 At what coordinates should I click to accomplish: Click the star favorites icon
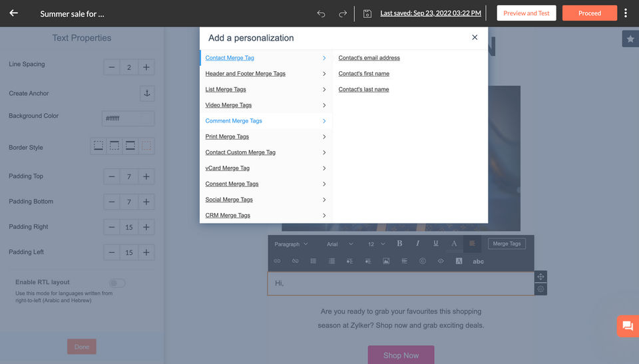630,39
